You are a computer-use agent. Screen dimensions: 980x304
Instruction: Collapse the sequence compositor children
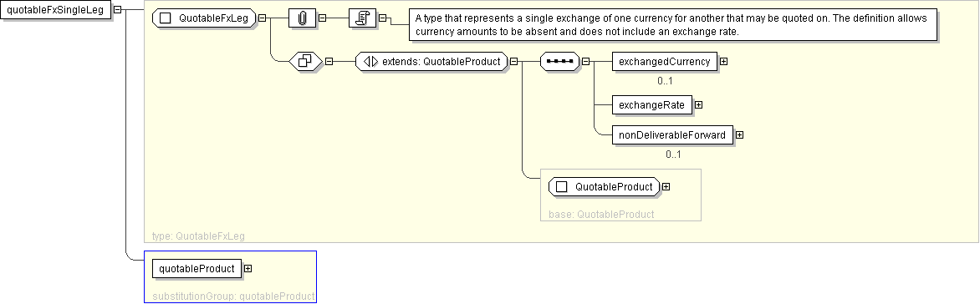[x=586, y=61]
